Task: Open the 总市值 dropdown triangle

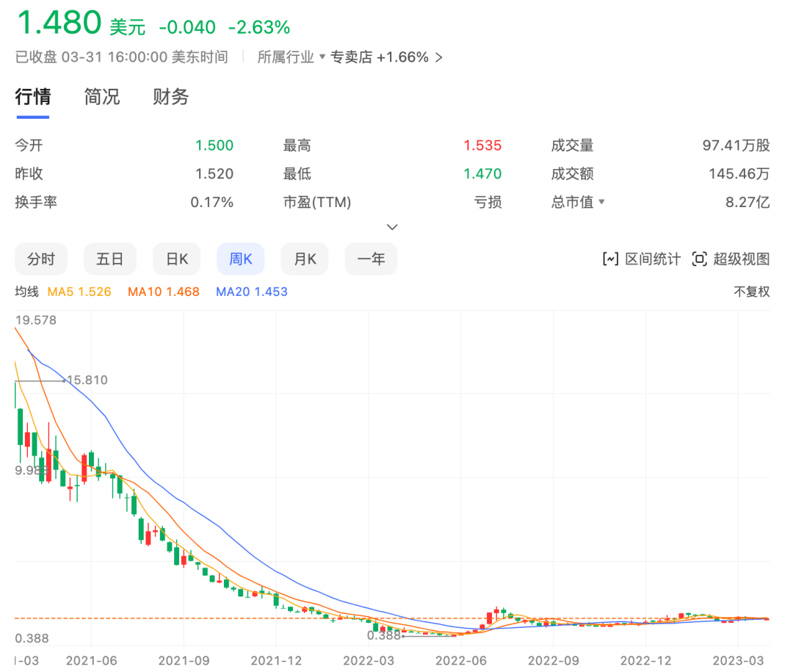Action: click(602, 202)
